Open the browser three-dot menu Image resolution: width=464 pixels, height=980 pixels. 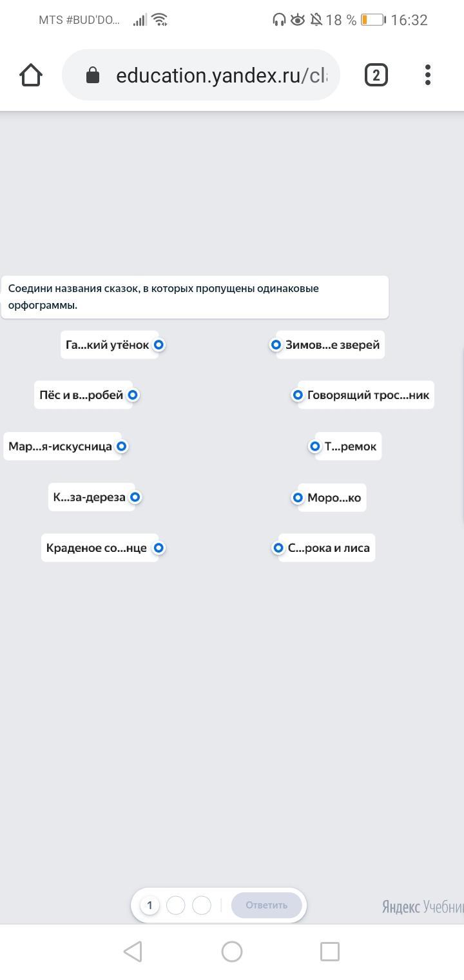click(428, 75)
